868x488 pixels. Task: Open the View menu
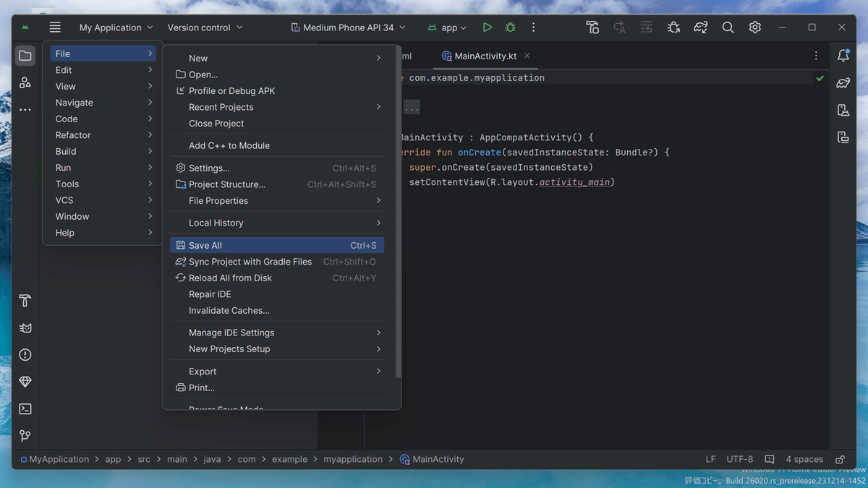(103, 86)
